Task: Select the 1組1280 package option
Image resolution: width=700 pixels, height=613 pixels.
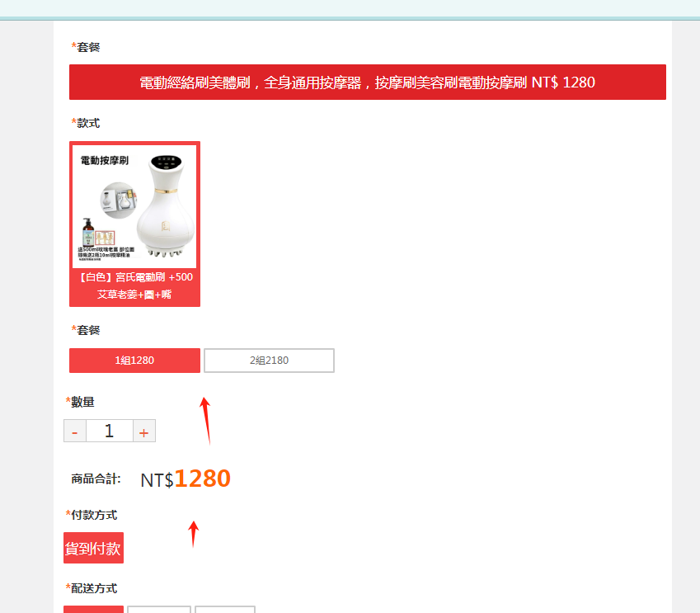Action: (x=134, y=360)
